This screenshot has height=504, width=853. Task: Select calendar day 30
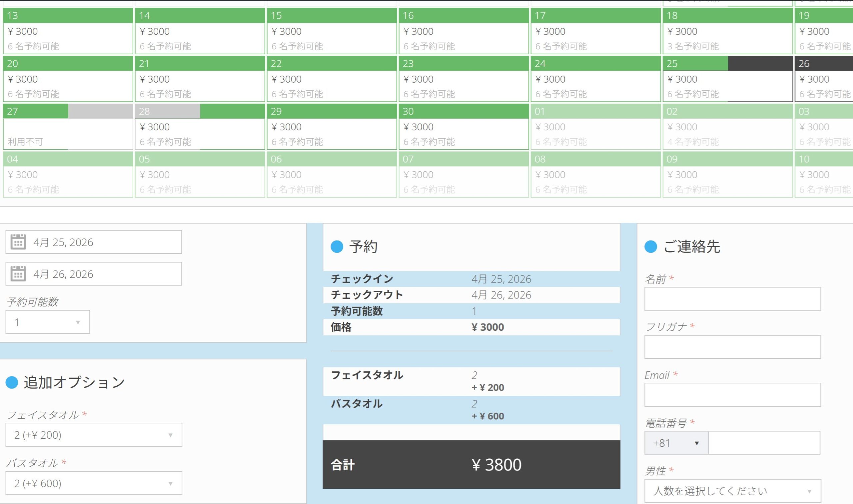coord(464,127)
